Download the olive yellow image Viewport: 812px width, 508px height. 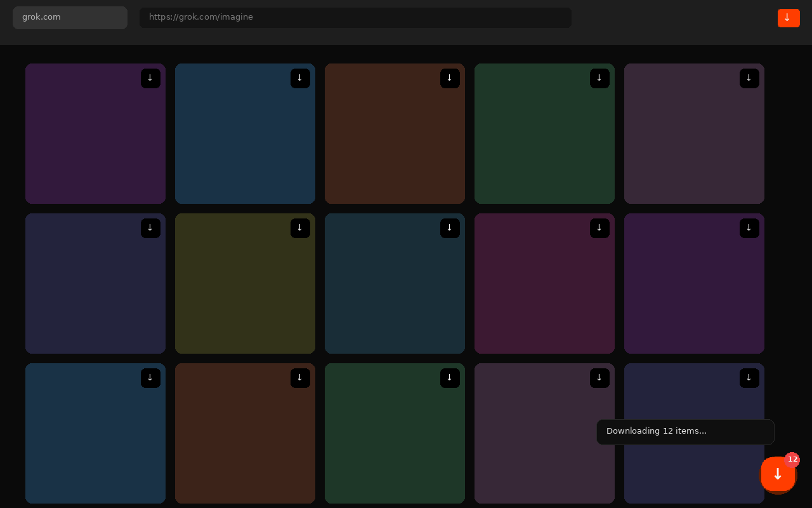click(x=300, y=228)
